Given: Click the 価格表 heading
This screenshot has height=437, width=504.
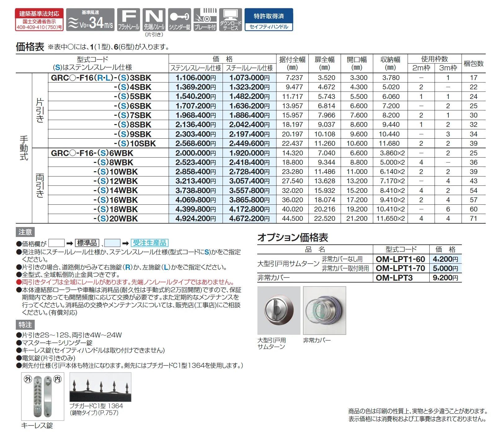Looking at the screenshot, I should coord(30,47).
